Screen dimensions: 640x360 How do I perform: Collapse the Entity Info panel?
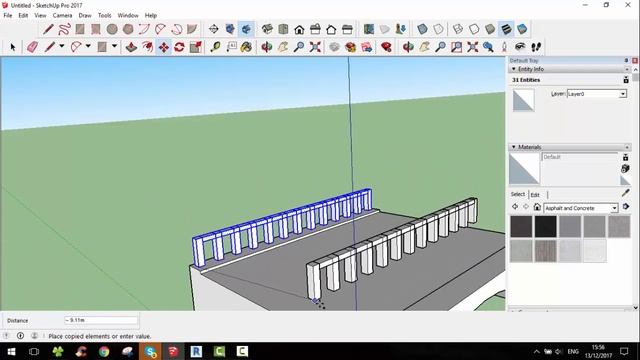tap(514, 69)
